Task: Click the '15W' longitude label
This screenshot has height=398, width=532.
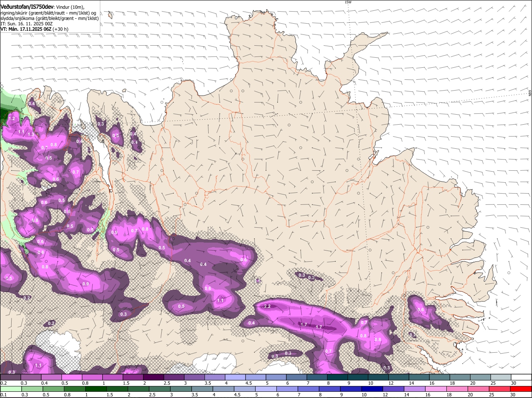Action: [x=348, y=2]
